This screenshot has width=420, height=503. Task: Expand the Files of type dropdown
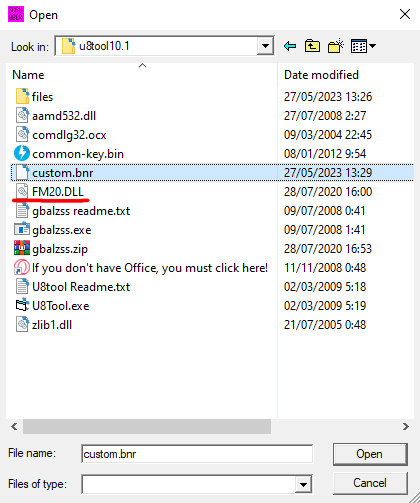[x=303, y=484]
